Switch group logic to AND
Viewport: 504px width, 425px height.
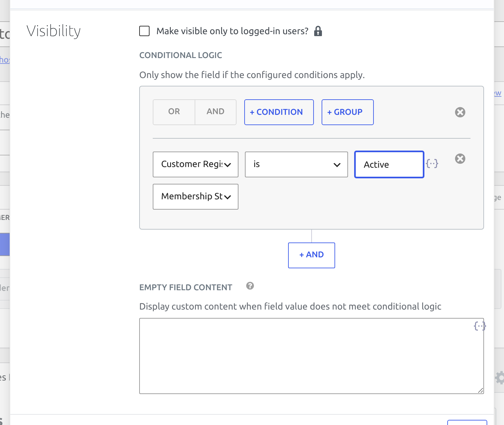[216, 112]
